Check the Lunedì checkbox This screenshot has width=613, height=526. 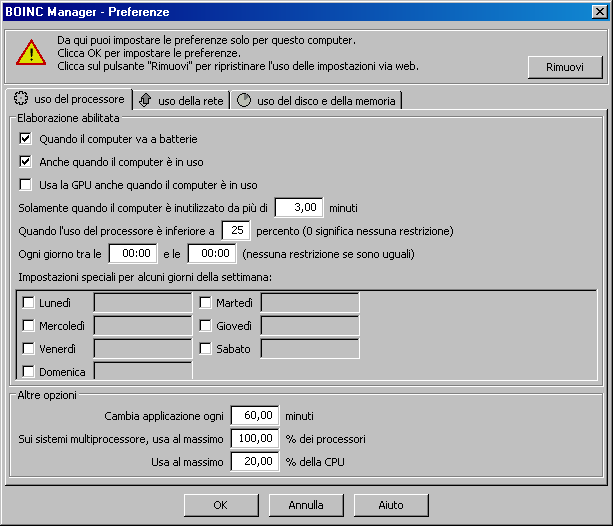pyautogui.click(x=28, y=302)
